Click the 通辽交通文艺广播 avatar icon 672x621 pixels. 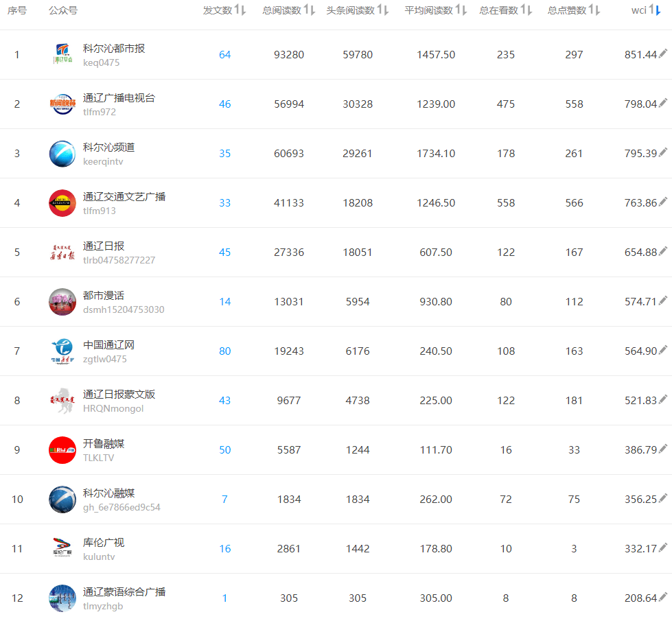[x=62, y=203]
